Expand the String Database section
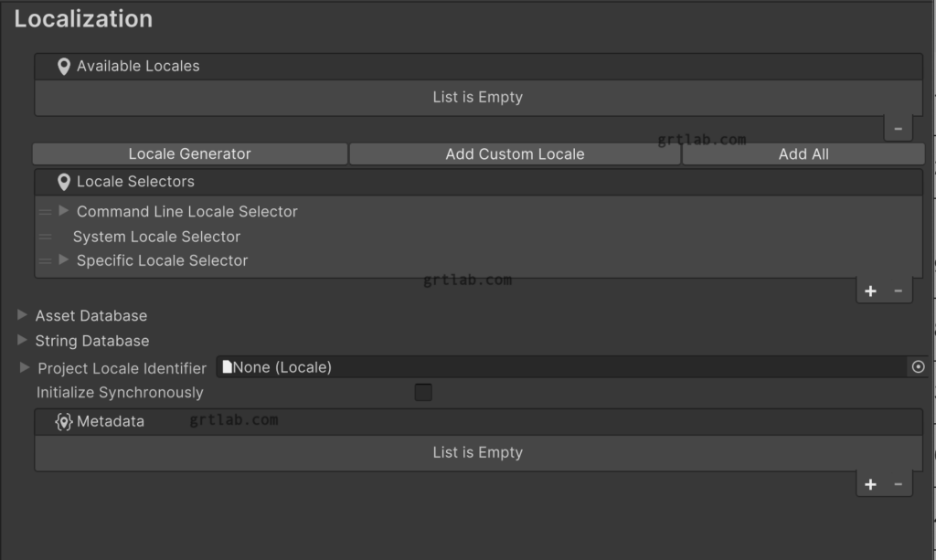This screenshot has width=936, height=560. click(20, 341)
